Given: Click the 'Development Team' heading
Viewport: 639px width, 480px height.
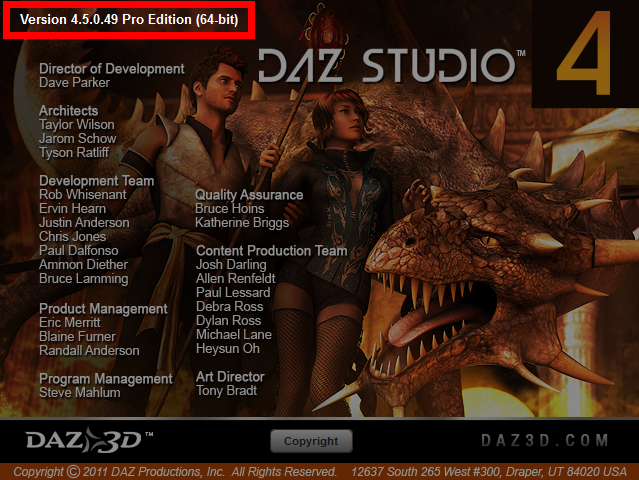Looking at the screenshot, I should (97, 181).
